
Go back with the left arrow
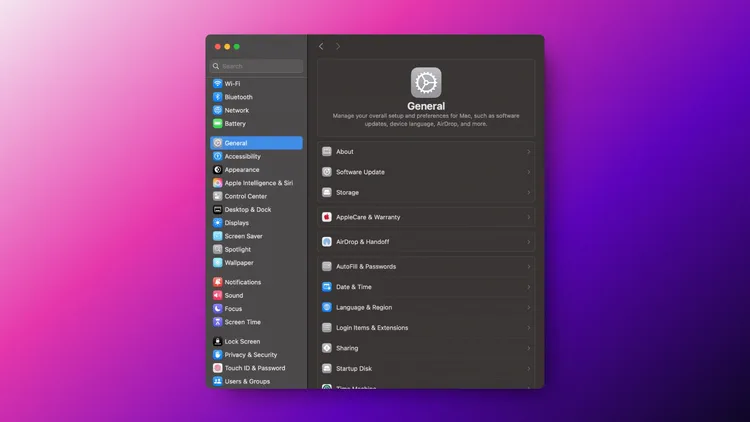tap(321, 46)
